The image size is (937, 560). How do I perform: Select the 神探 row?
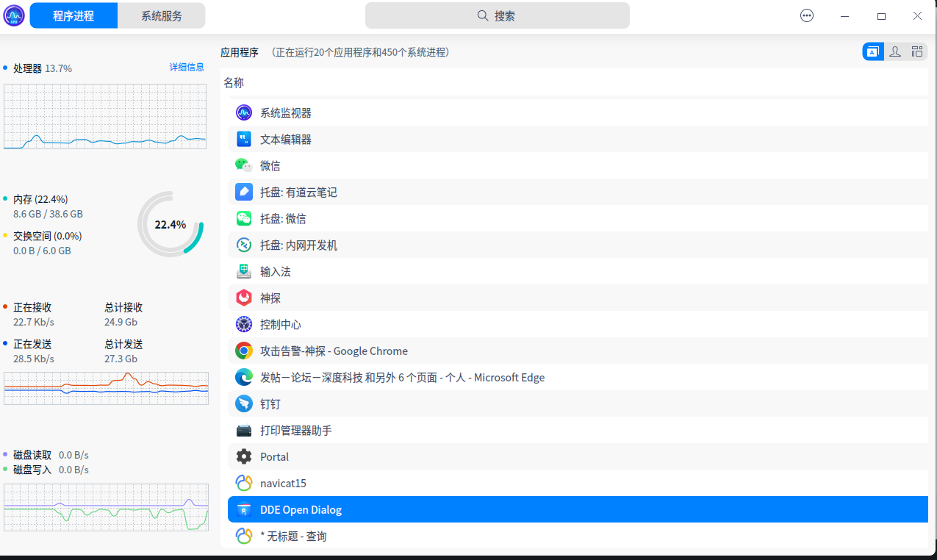578,298
